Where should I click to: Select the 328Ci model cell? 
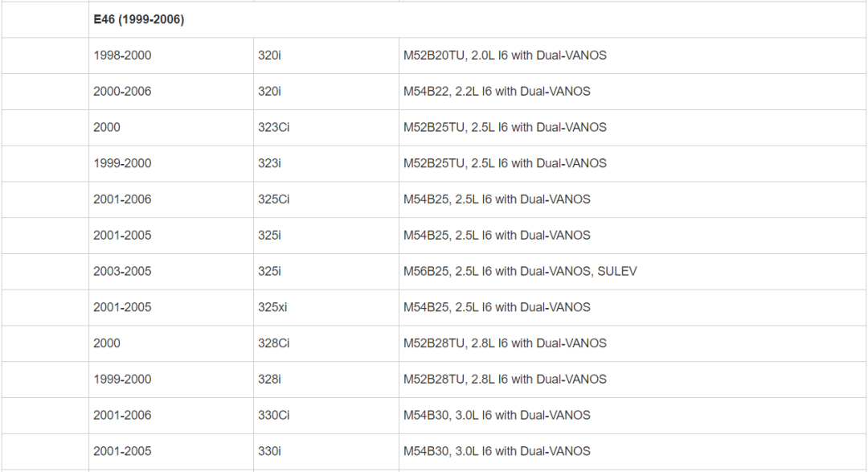(273, 343)
